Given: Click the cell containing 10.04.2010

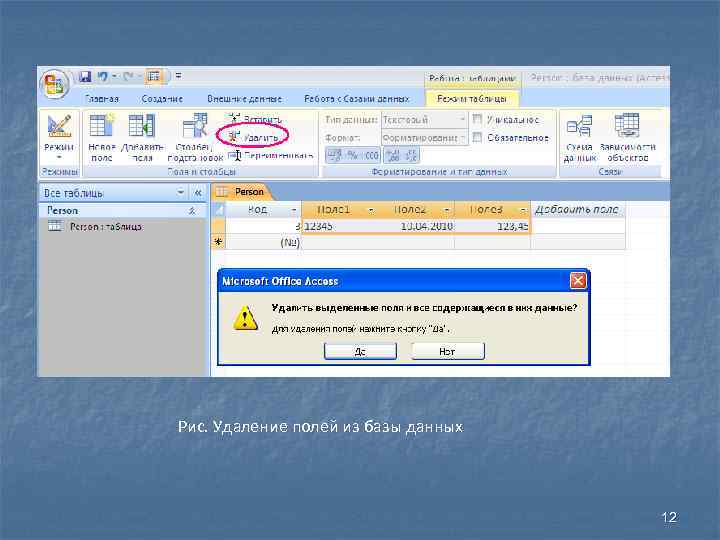Looking at the screenshot, I should 416,226.
